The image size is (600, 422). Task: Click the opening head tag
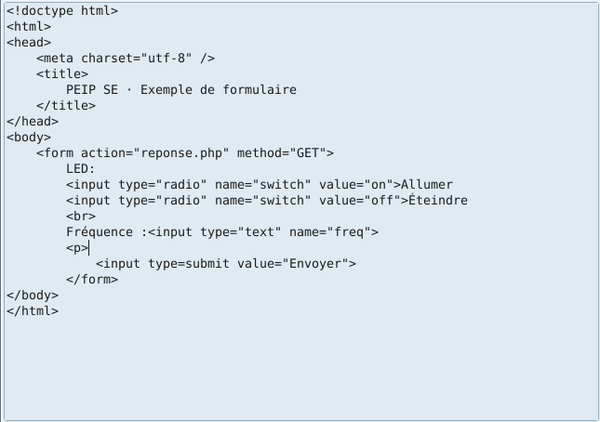pyautogui.click(x=29, y=42)
